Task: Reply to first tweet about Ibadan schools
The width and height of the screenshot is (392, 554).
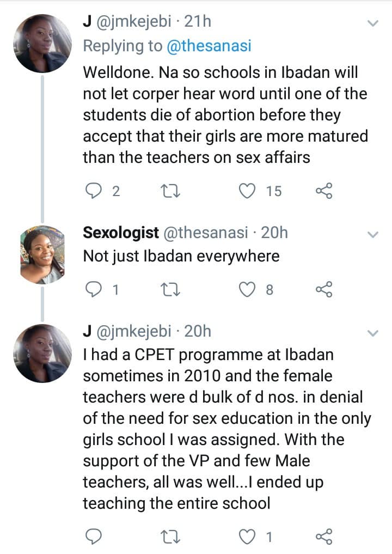Action: click(x=94, y=191)
